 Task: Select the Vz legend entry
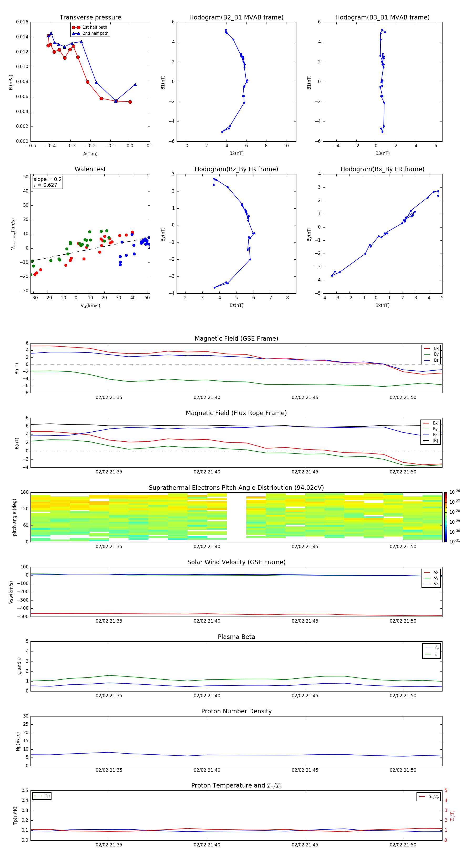[x=431, y=584]
